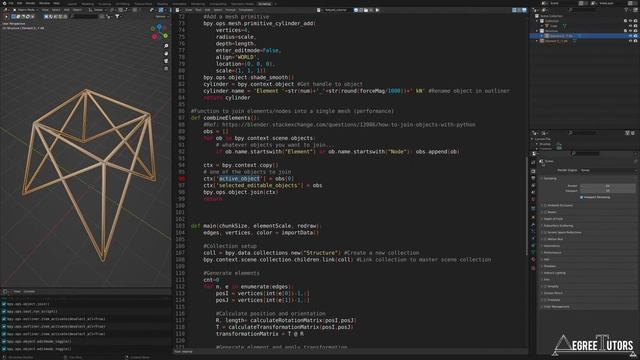Open the Texture properties tab icon
640x360 pixels.
point(533,268)
